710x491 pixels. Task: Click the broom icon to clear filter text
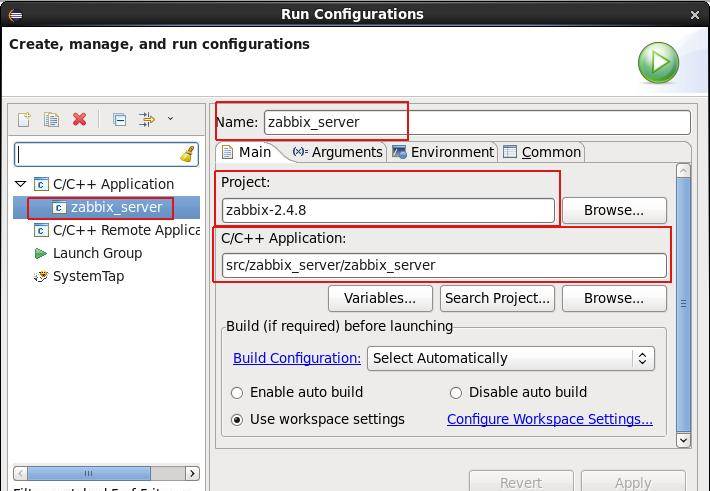pyautogui.click(x=187, y=155)
